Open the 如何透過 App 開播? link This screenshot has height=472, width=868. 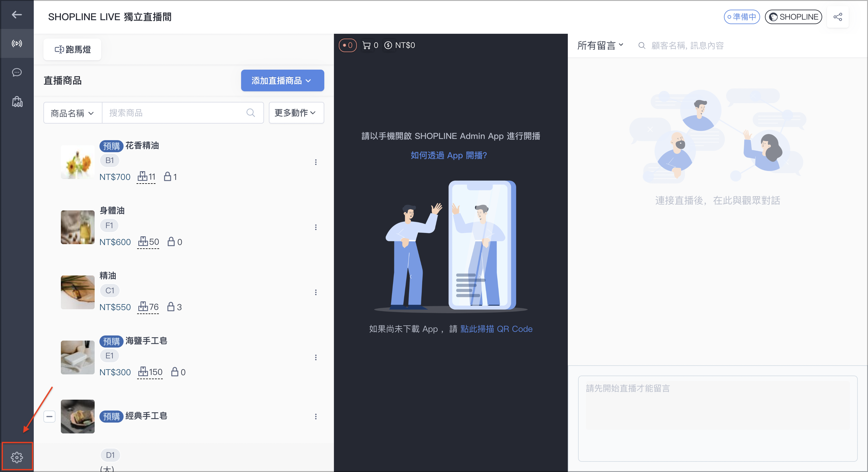coord(448,155)
